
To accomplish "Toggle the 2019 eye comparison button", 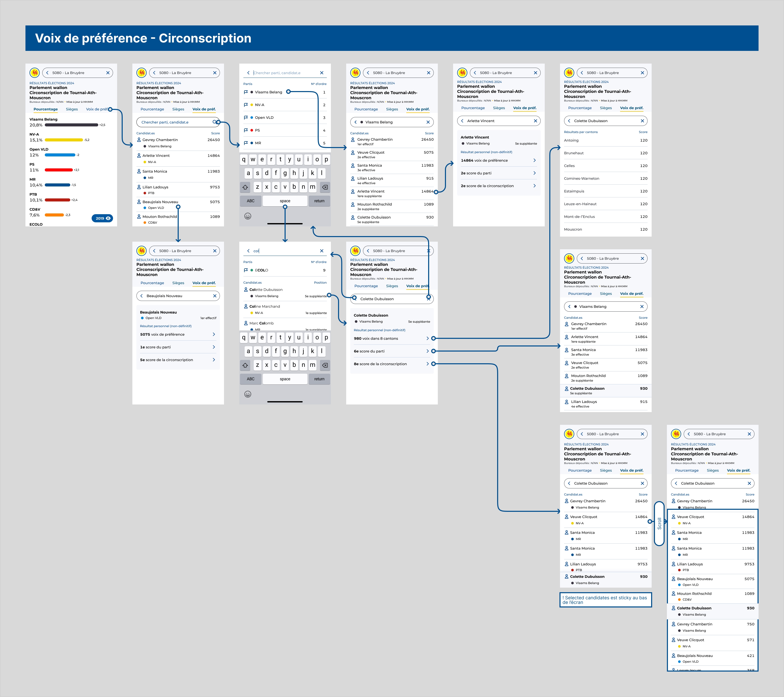I will 102,218.
